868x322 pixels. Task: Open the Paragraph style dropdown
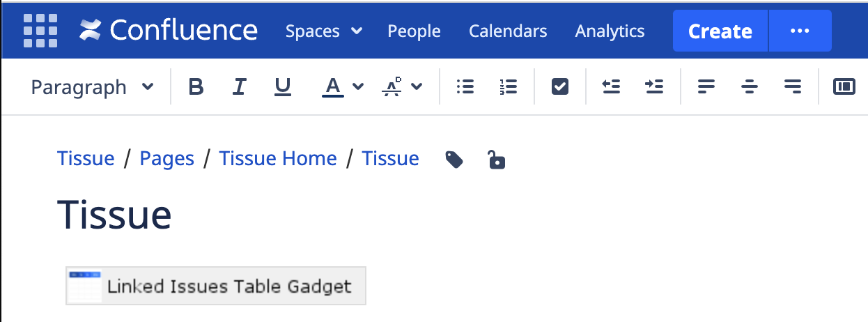tap(92, 87)
